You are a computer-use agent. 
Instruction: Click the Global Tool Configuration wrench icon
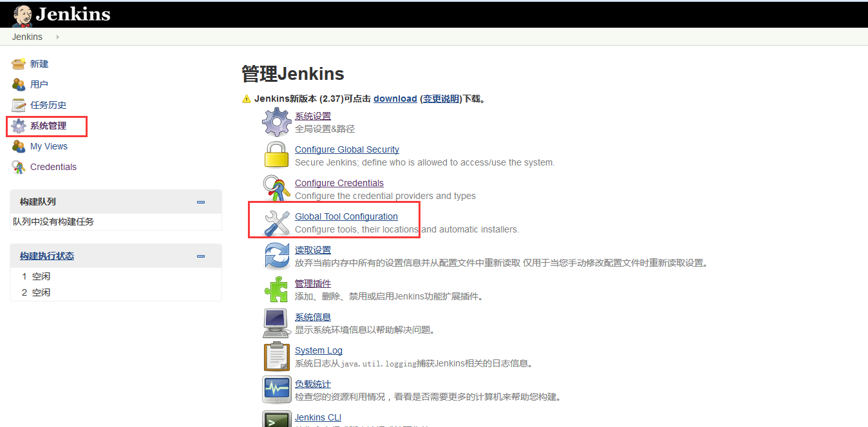277,222
